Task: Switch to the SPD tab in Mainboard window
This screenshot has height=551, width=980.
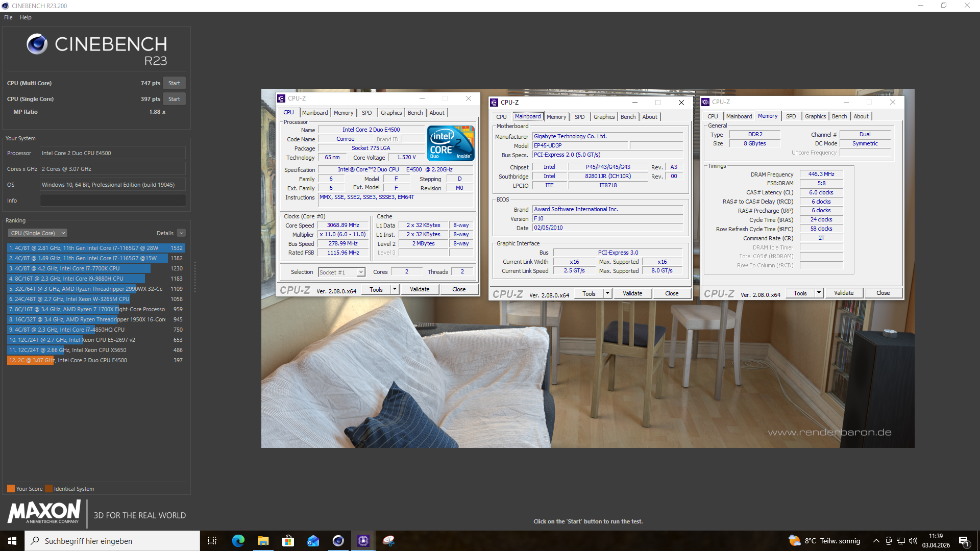Action: click(x=579, y=117)
